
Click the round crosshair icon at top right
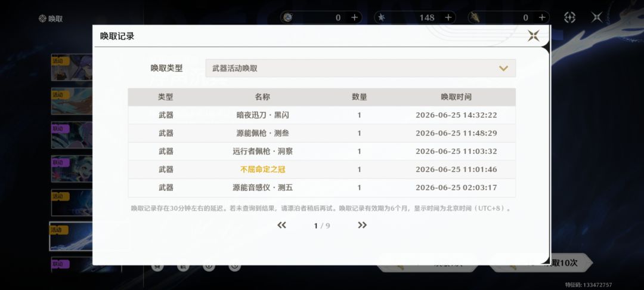(569, 17)
